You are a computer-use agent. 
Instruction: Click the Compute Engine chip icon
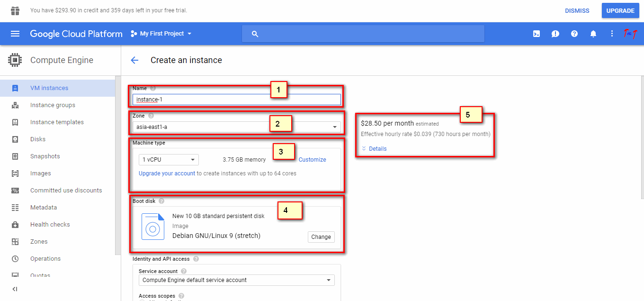click(15, 60)
